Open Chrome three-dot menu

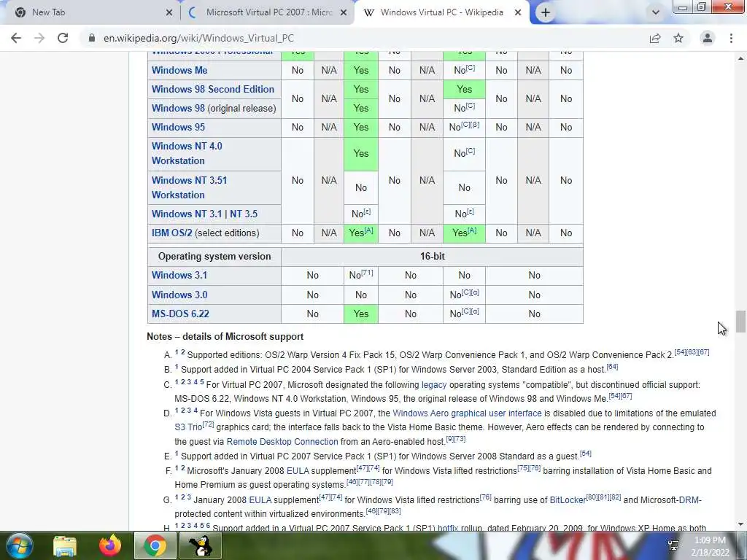[x=731, y=38]
